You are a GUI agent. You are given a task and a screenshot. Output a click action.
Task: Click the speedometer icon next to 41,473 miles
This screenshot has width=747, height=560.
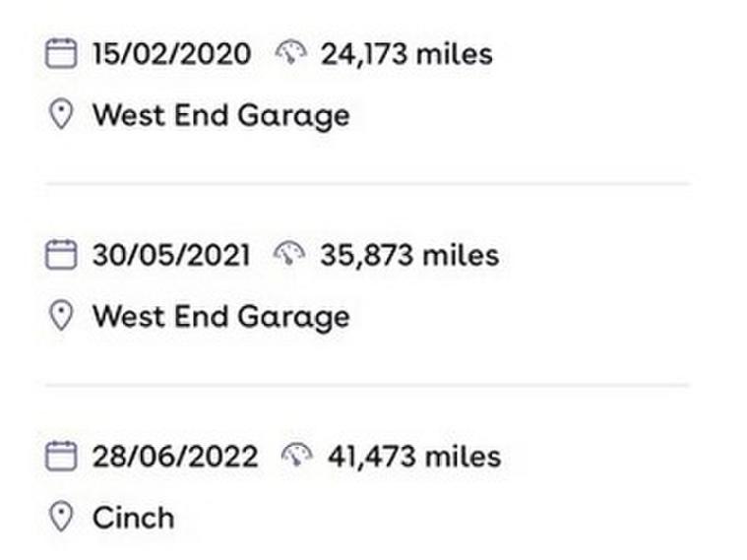[298, 456]
